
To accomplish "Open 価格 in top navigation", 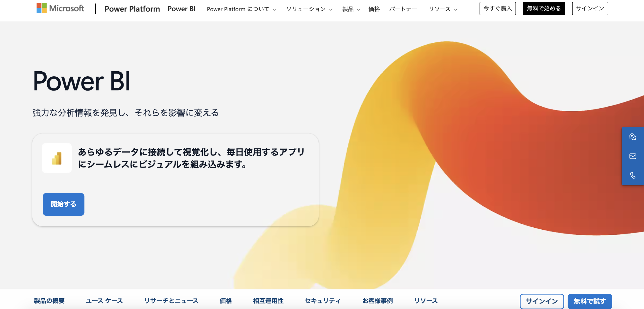I will tap(374, 9).
